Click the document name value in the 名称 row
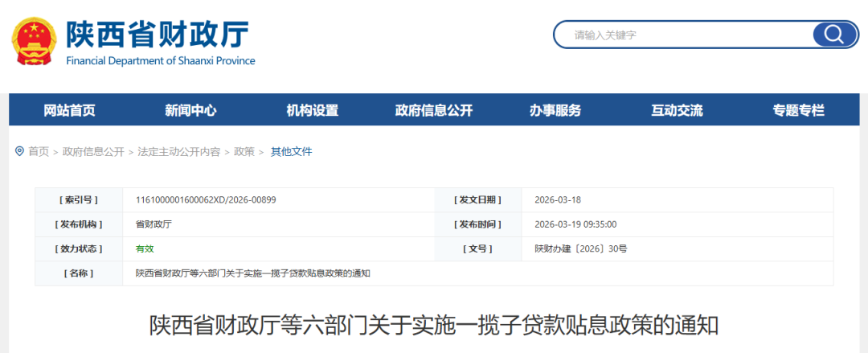 253,273
